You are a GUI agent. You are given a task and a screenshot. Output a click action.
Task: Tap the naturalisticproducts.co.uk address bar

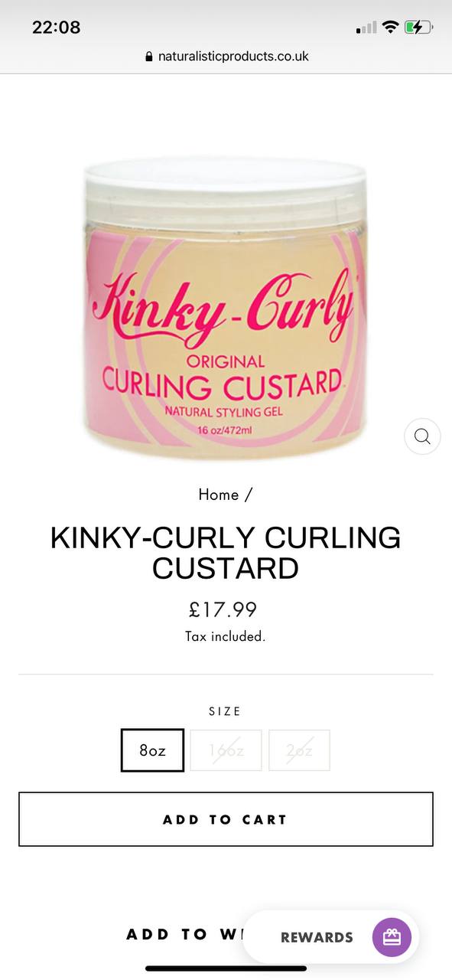(226, 57)
